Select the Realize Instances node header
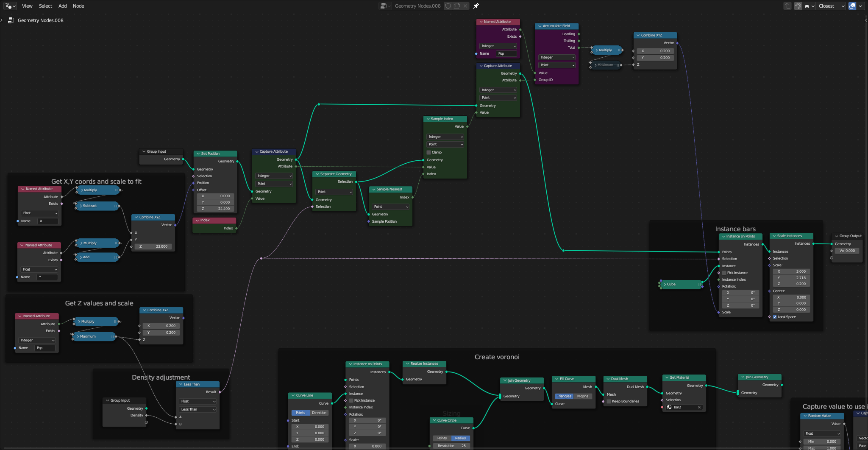This screenshot has height=450, width=868. coord(425,363)
